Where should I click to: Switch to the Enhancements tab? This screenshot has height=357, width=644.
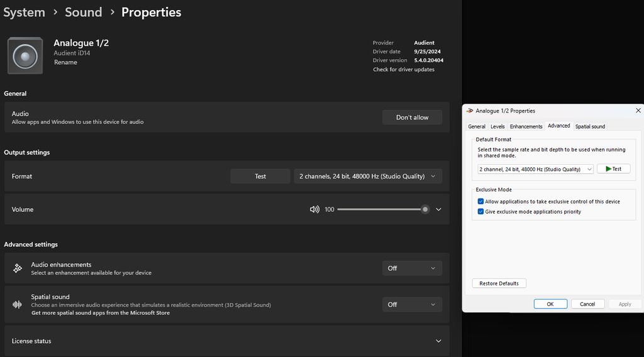coord(526,126)
